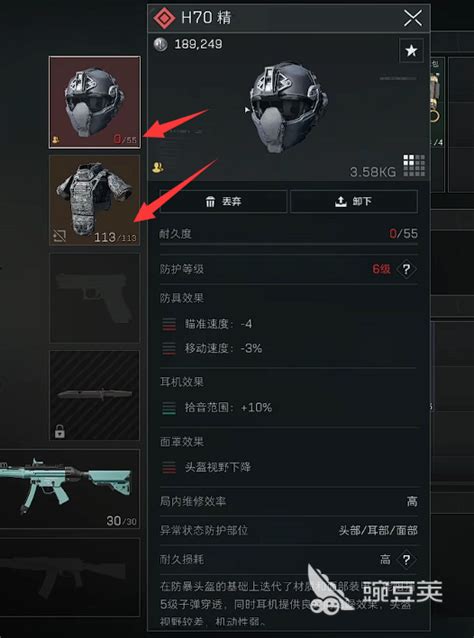The height and width of the screenshot is (638, 474).
Task: Select the body armor slot showing 113/113
Action: (x=95, y=200)
